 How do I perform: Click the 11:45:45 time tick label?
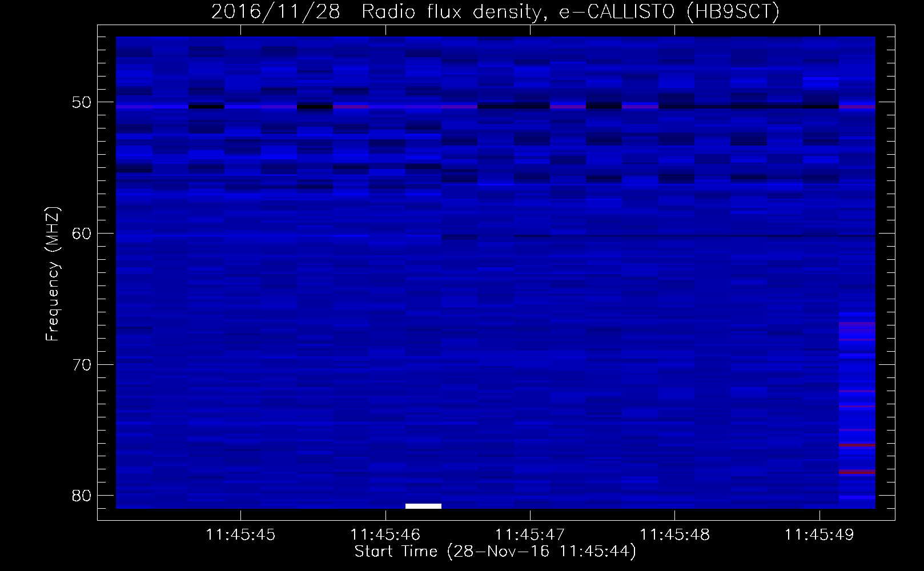click(x=240, y=534)
